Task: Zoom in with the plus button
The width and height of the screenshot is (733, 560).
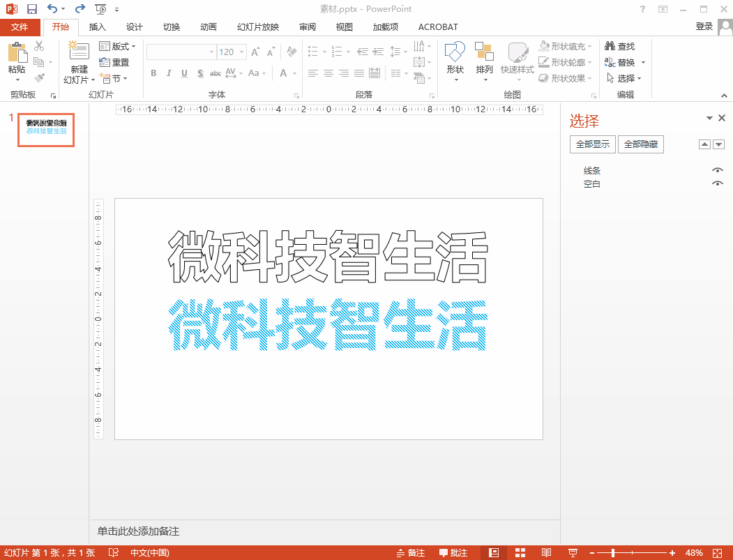Action: pyautogui.click(x=672, y=553)
